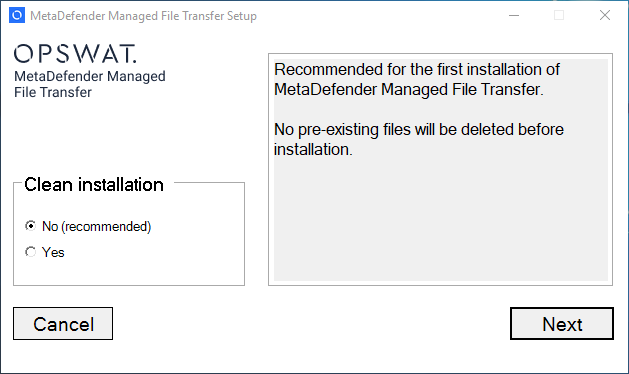Click the 'Recommended for the first installation' paragraph

click(417, 79)
